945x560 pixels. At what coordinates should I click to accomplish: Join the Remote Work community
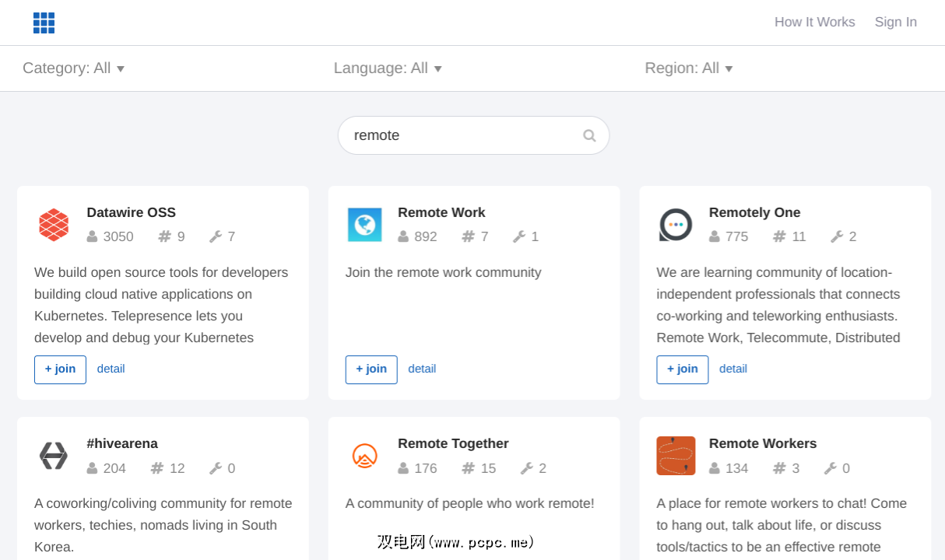[x=371, y=369]
